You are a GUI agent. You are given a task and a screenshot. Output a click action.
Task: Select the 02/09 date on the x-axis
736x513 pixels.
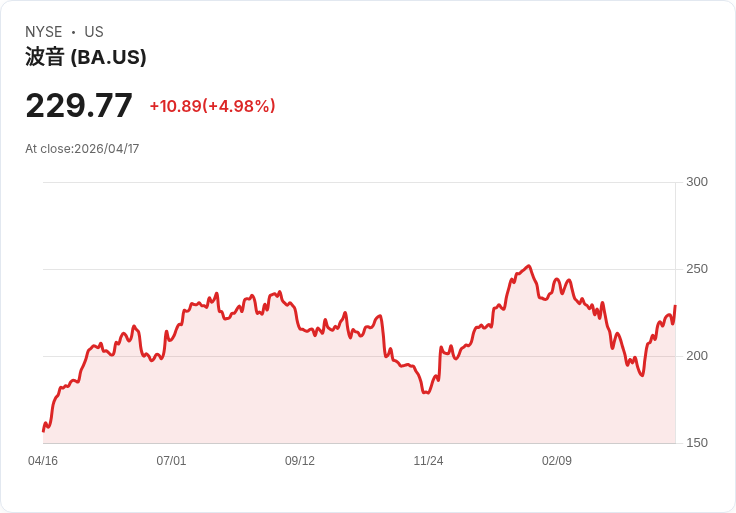click(557, 461)
